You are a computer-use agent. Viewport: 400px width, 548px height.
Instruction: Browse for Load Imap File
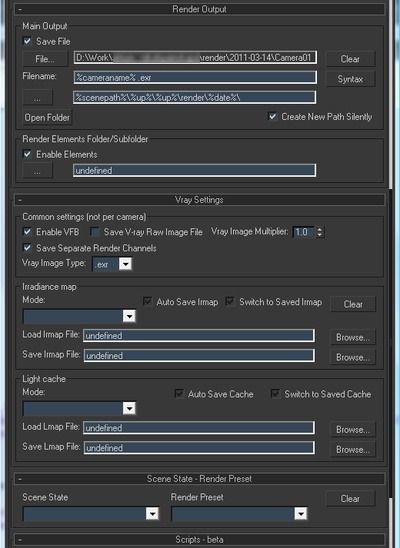click(353, 337)
